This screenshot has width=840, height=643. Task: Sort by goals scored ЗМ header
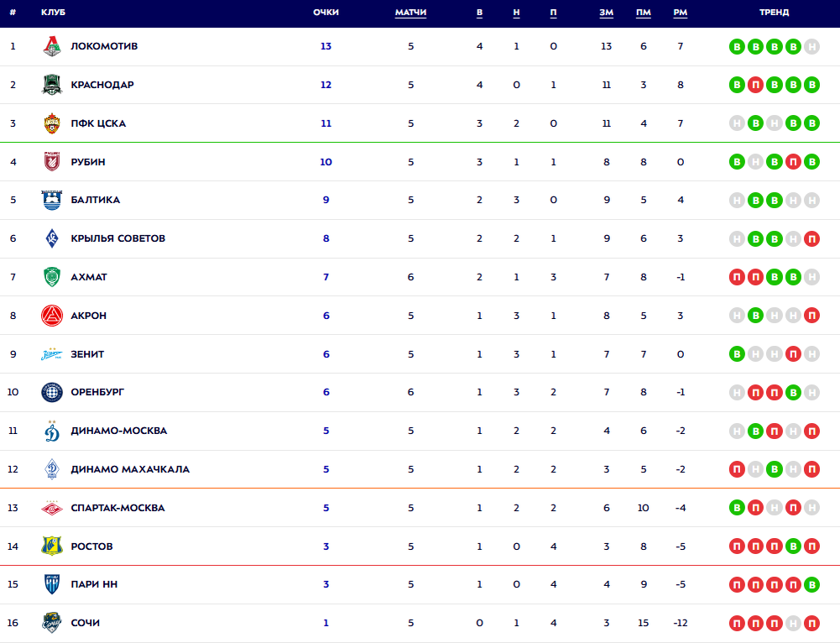pyautogui.click(x=607, y=13)
